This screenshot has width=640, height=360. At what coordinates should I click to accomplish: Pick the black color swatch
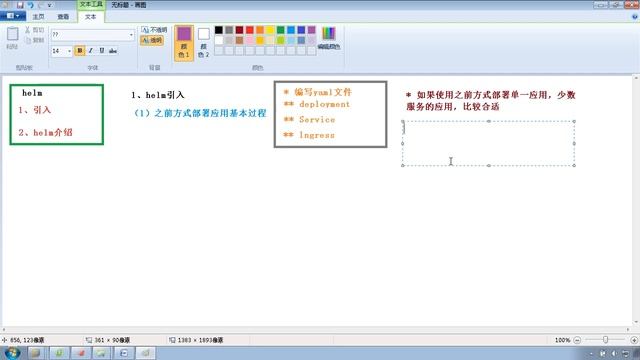tap(219, 30)
